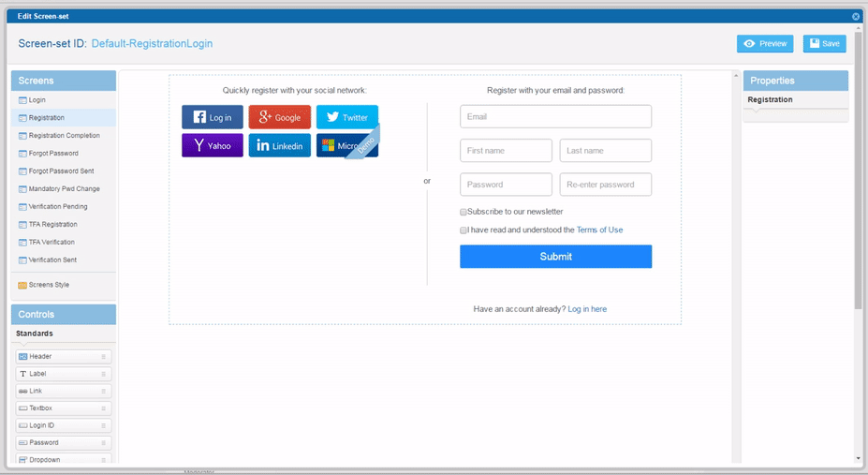Image resolution: width=868 pixels, height=475 pixels.
Task: Open the TFA Verification screen
Action: coord(63,242)
